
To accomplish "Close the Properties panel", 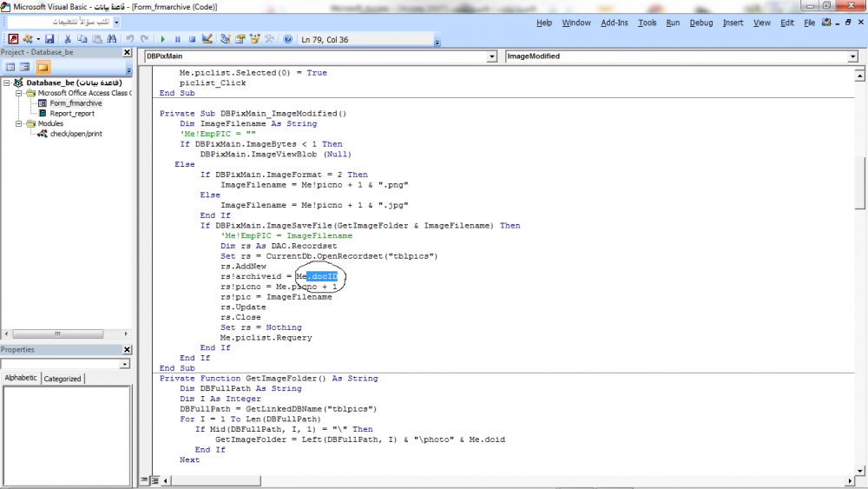I will click(x=127, y=349).
